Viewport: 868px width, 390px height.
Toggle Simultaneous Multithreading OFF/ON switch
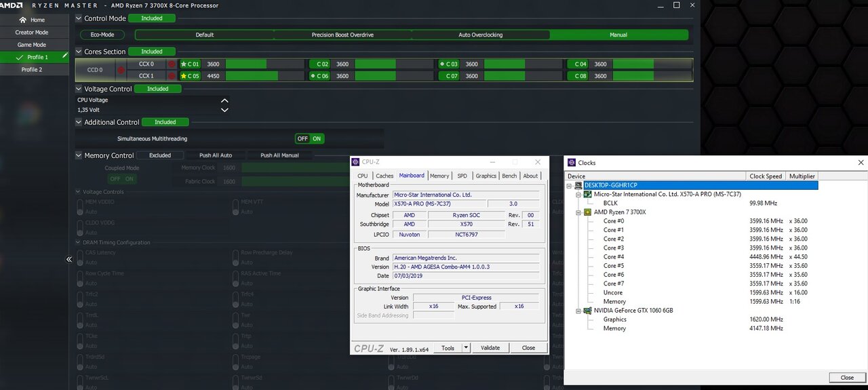click(x=309, y=138)
